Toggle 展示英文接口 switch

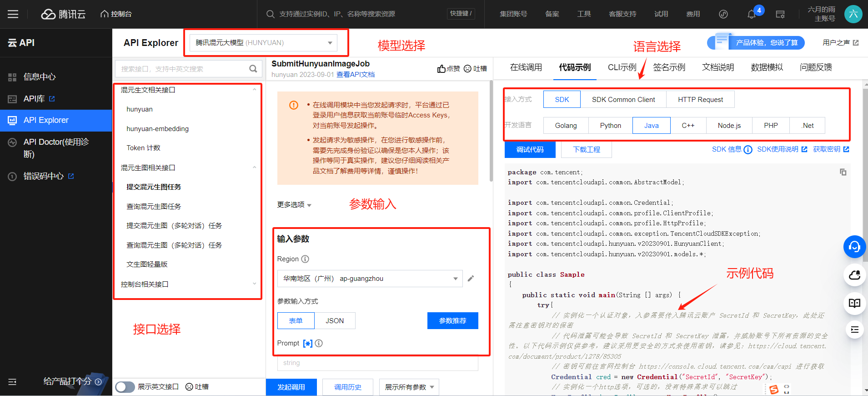coord(125,387)
